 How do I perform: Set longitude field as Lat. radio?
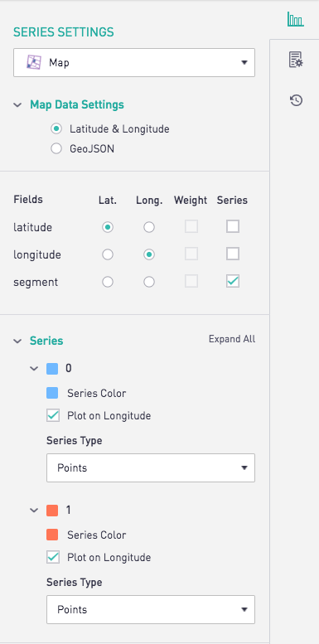pyautogui.click(x=108, y=254)
